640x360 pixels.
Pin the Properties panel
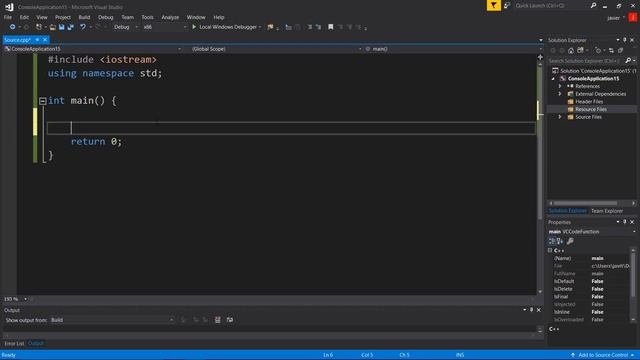pos(624,222)
